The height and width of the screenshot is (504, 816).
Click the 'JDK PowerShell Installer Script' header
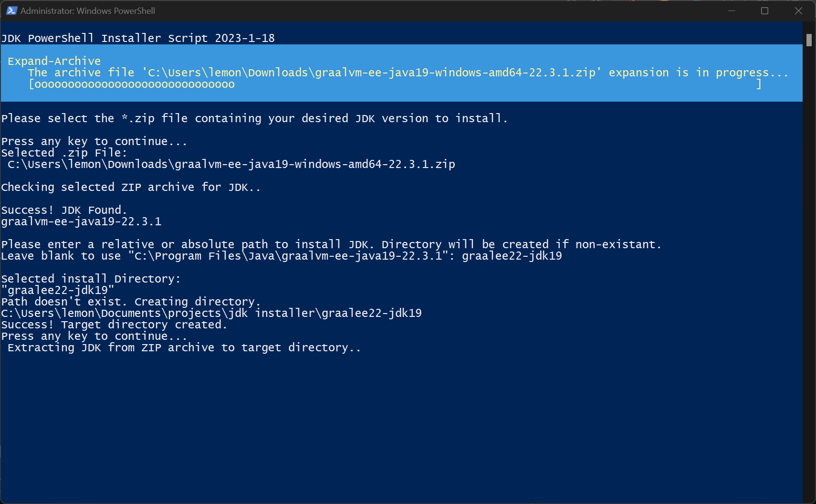coord(138,38)
